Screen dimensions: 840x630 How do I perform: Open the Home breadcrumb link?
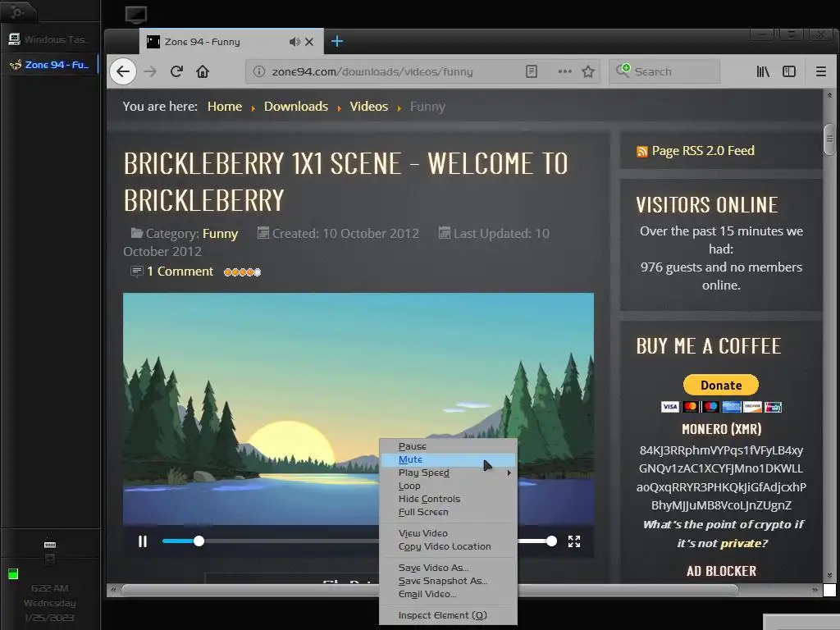pyautogui.click(x=225, y=107)
